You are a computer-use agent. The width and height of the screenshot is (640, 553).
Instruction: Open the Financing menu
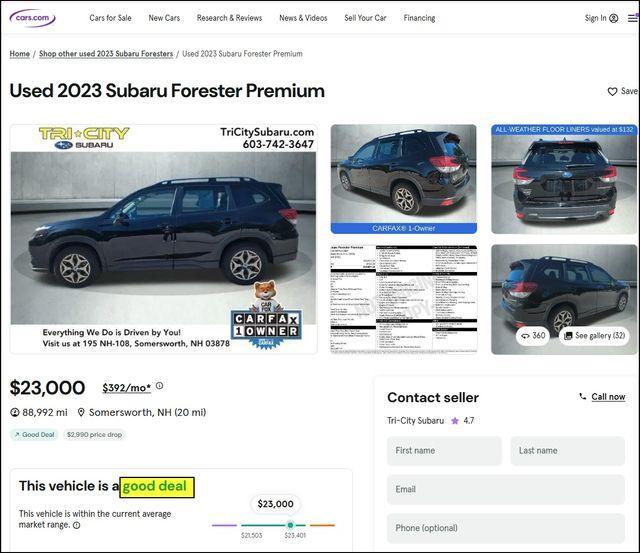pyautogui.click(x=419, y=18)
